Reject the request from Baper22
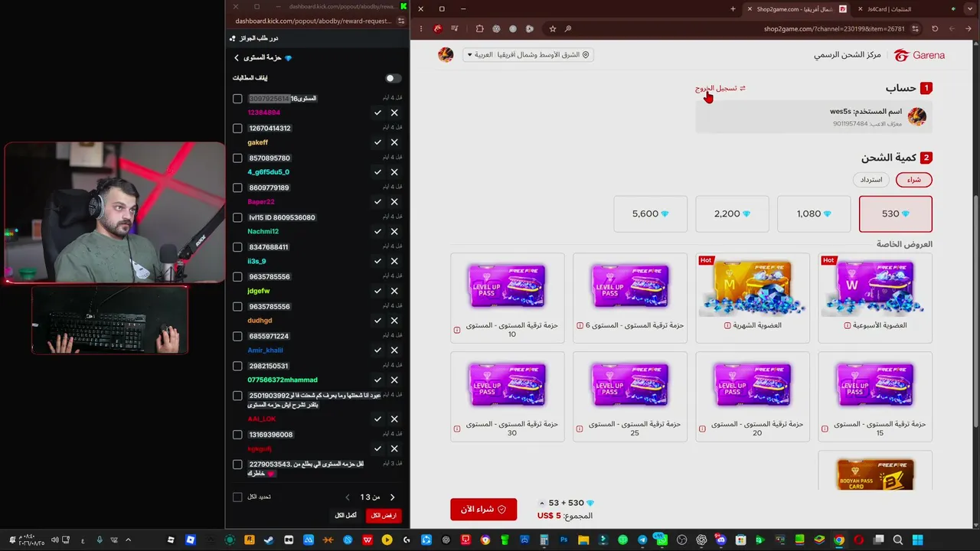This screenshot has width=980, height=551. [x=394, y=202]
